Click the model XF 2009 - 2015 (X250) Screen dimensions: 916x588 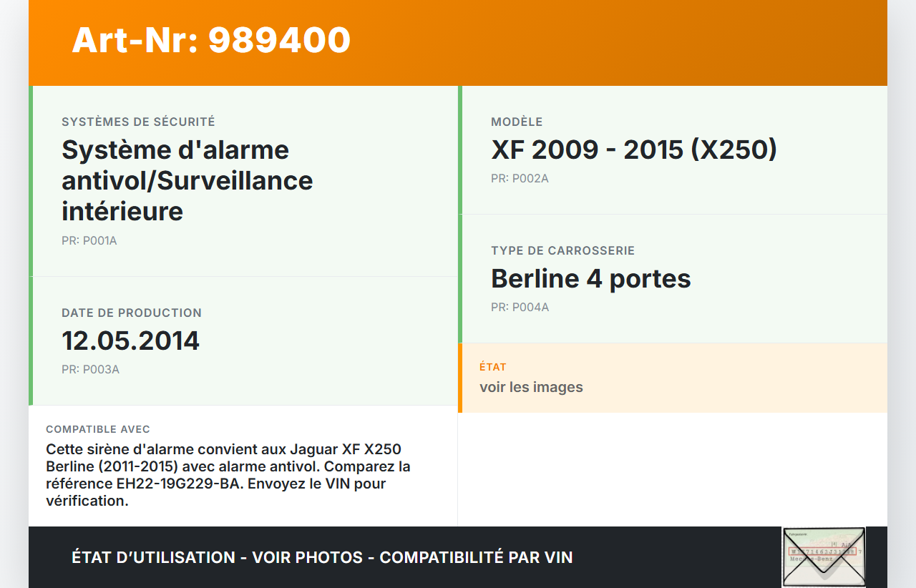point(633,150)
